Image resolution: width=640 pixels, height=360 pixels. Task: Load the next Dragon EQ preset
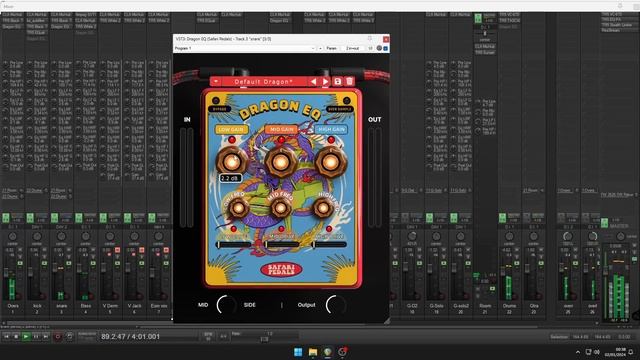[x=325, y=82]
